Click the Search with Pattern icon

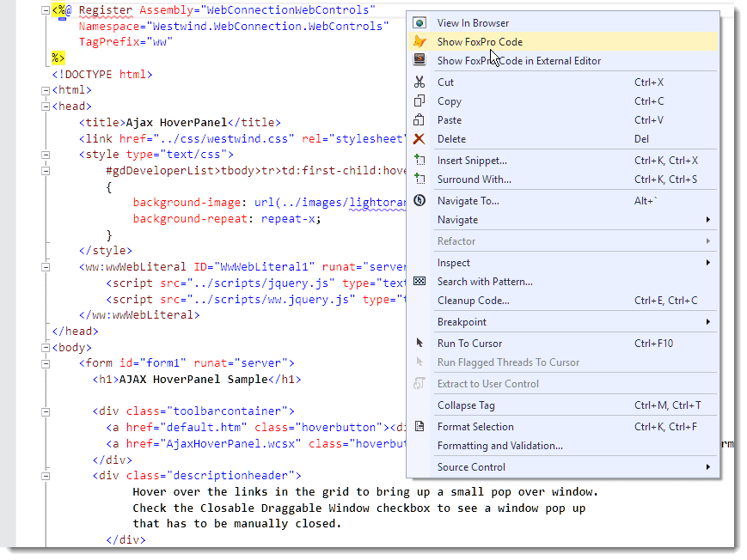tap(419, 282)
